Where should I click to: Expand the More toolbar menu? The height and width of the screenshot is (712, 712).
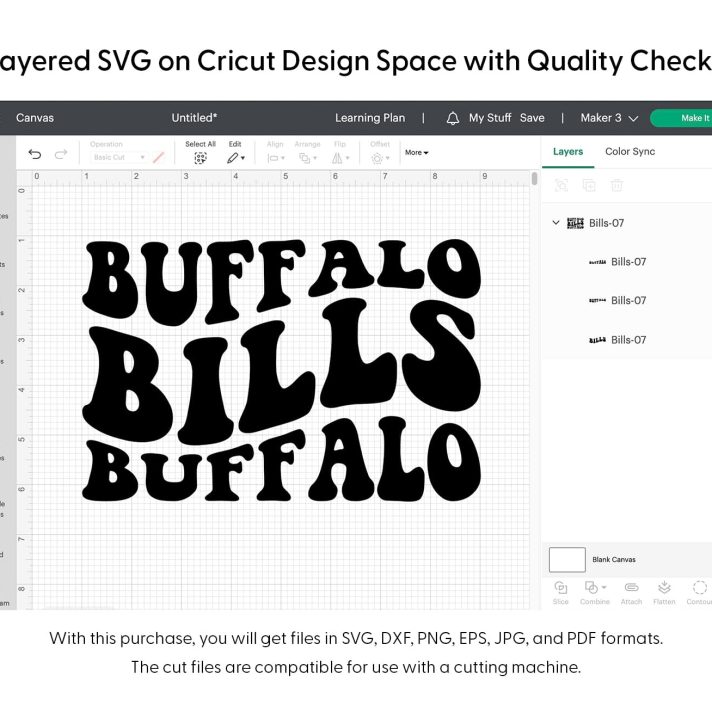pyautogui.click(x=416, y=153)
